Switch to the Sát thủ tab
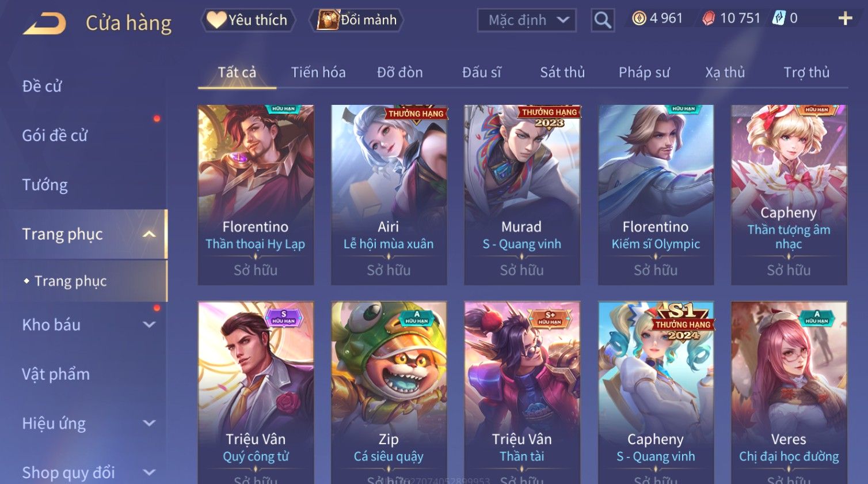The height and width of the screenshot is (484, 868). [x=562, y=73]
